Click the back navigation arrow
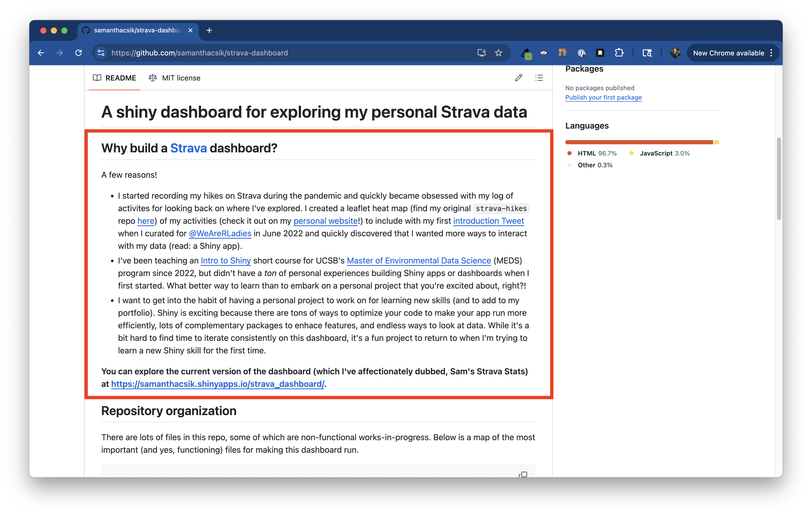The height and width of the screenshot is (516, 812). pos(41,53)
